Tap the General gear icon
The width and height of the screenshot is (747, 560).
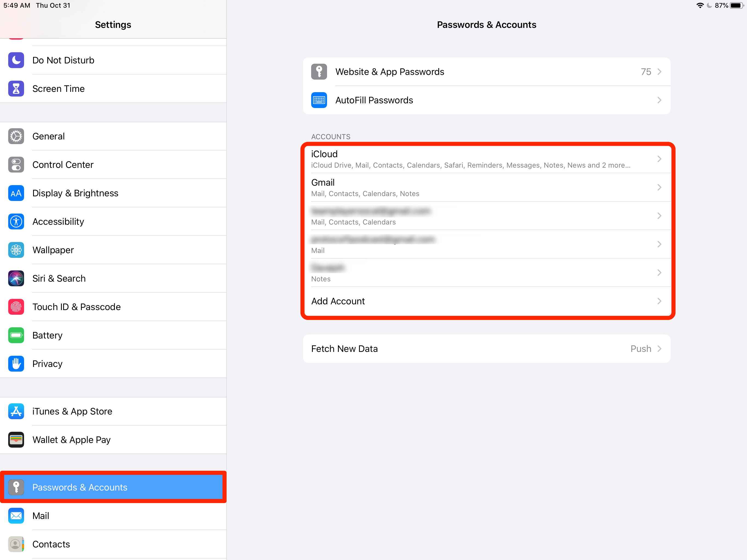click(16, 136)
